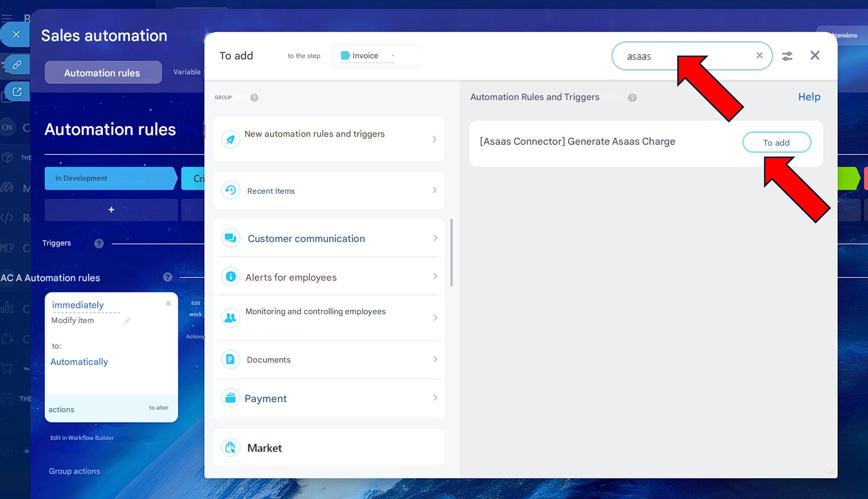Select the In Development stage
868x499 pixels.
coord(110,178)
